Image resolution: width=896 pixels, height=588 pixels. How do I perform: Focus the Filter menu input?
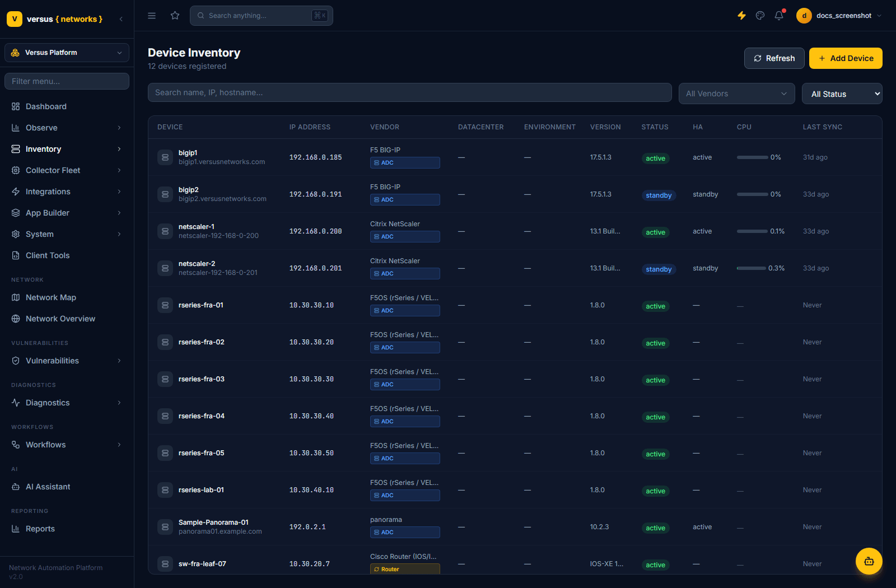pyautogui.click(x=67, y=81)
